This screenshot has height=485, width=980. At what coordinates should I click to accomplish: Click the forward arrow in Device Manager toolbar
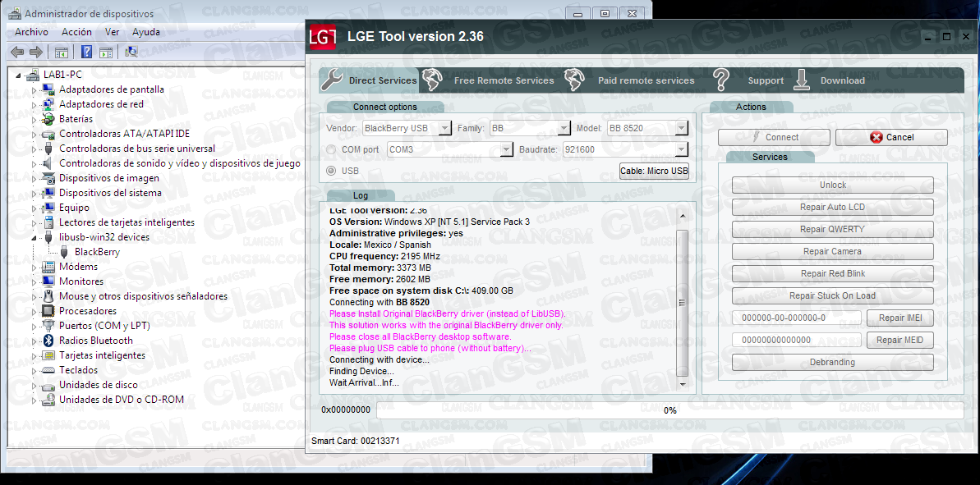pyautogui.click(x=36, y=52)
